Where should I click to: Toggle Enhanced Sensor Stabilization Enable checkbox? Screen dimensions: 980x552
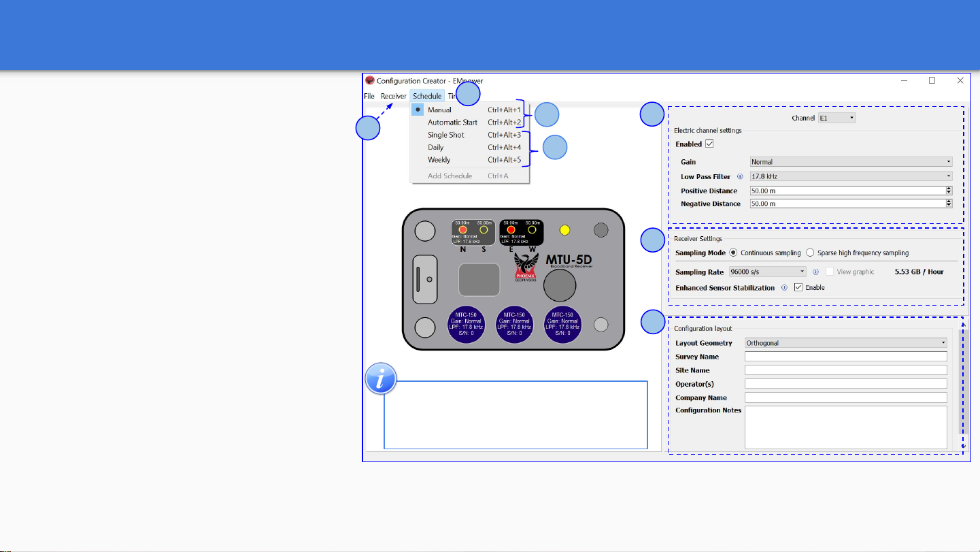tap(798, 287)
